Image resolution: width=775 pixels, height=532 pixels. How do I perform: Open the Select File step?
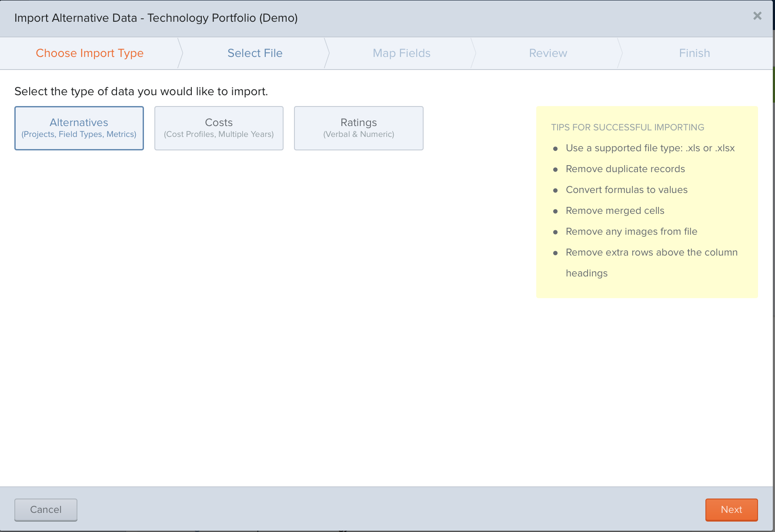[255, 53]
